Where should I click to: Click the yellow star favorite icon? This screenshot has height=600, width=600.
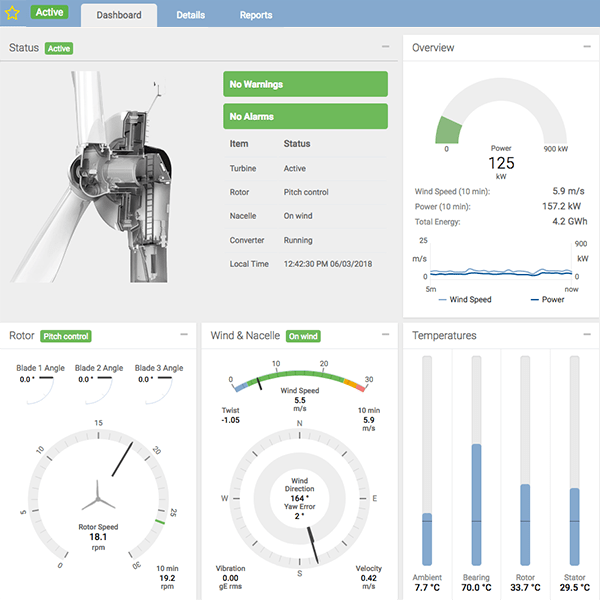(13, 14)
